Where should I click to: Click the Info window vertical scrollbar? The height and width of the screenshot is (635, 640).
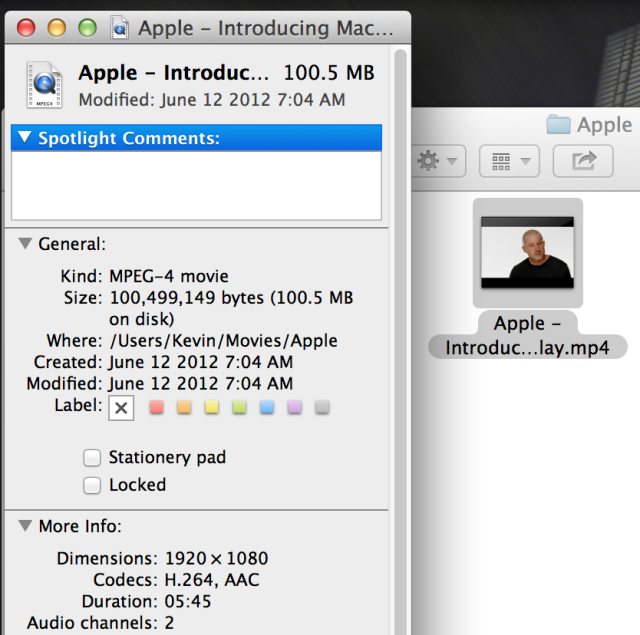click(400, 341)
